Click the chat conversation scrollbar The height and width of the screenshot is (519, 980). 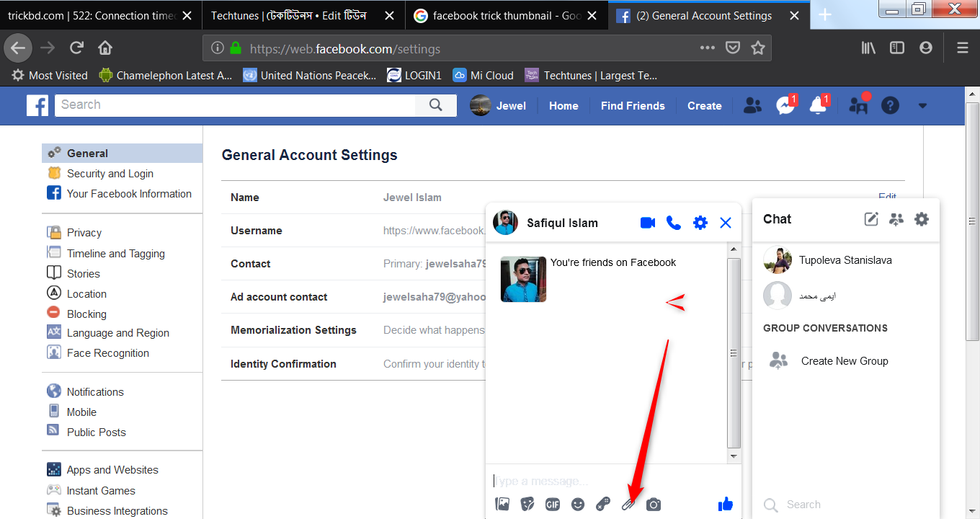tap(734, 352)
